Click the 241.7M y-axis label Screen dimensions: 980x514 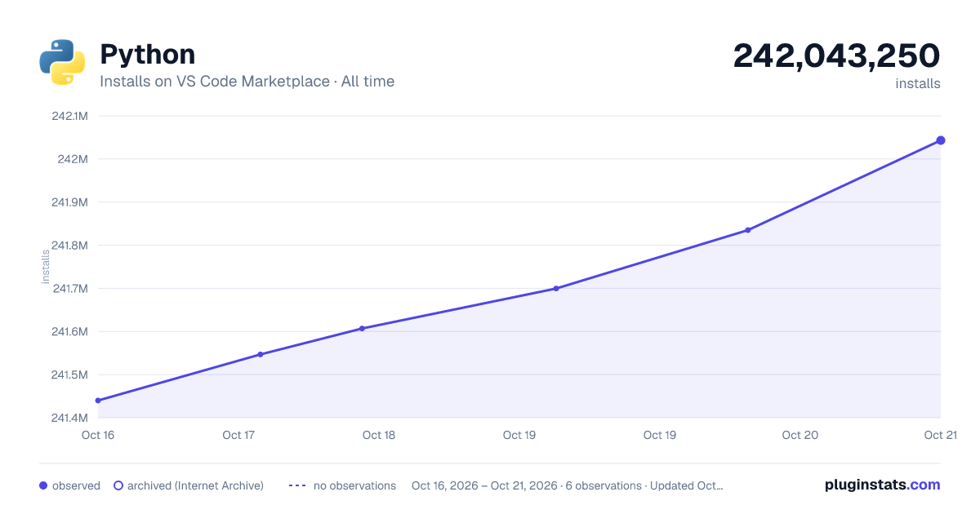click(x=71, y=289)
